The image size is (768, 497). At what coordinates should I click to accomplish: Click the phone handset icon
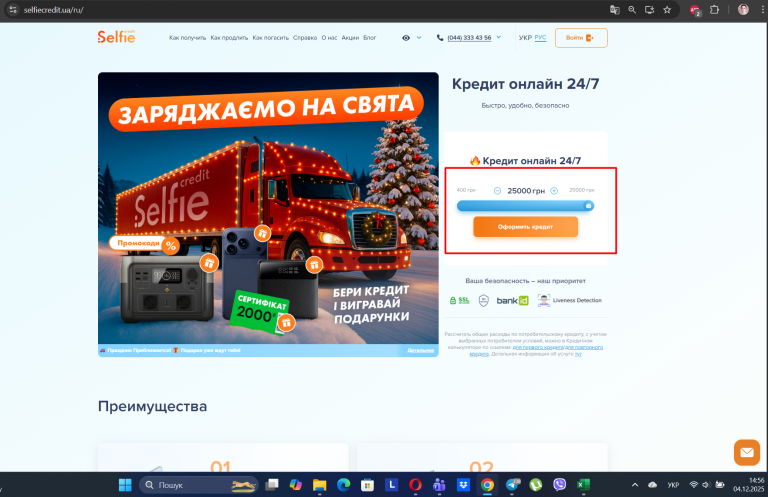440,38
